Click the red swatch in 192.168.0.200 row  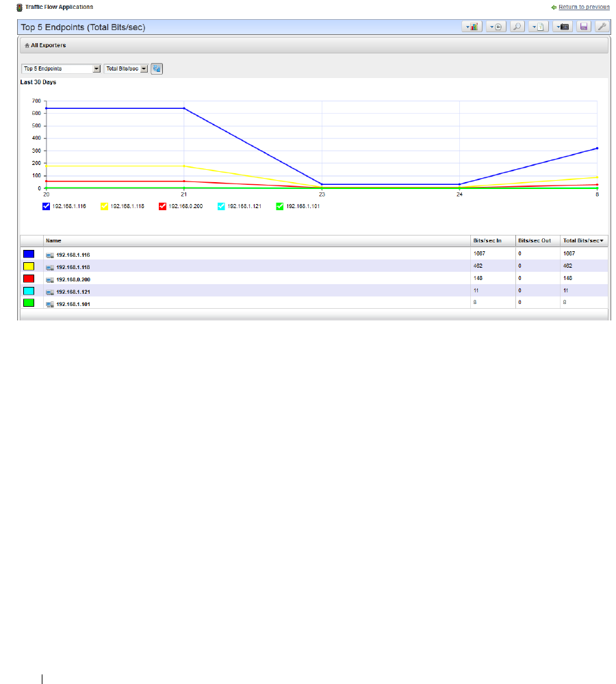click(29, 278)
